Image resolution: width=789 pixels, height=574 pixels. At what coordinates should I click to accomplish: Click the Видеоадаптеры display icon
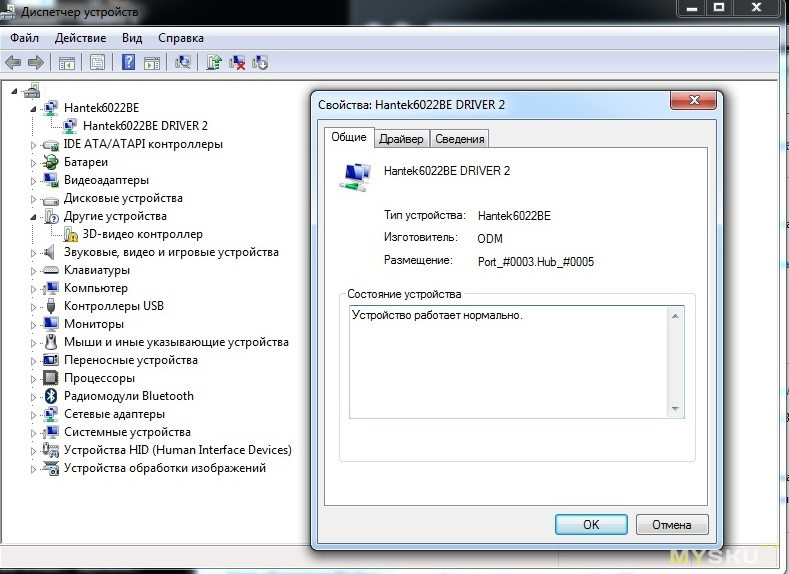[x=51, y=180]
